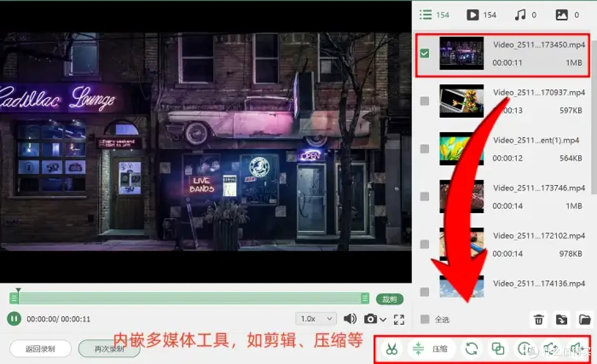Click the 564KB file size label
597x364 pixels.
pyautogui.click(x=570, y=158)
